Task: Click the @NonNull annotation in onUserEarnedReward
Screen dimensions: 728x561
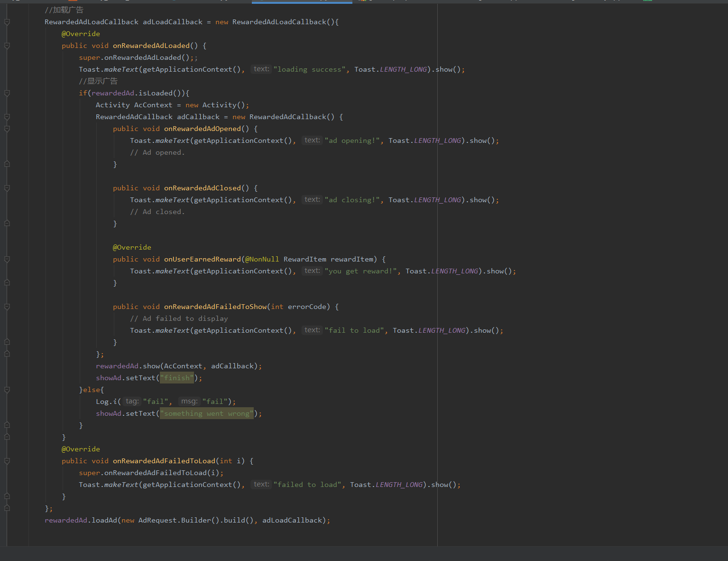Action: click(x=262, y=259)
